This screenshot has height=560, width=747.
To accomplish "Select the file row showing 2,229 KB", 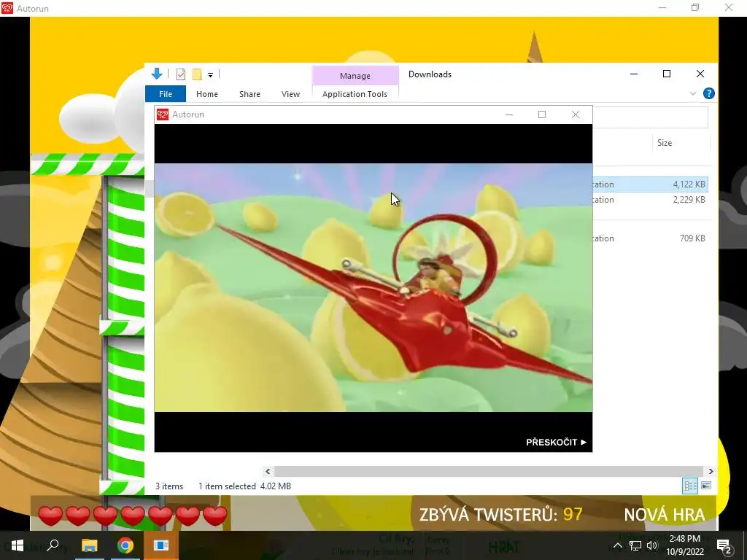I will [650, 200].
